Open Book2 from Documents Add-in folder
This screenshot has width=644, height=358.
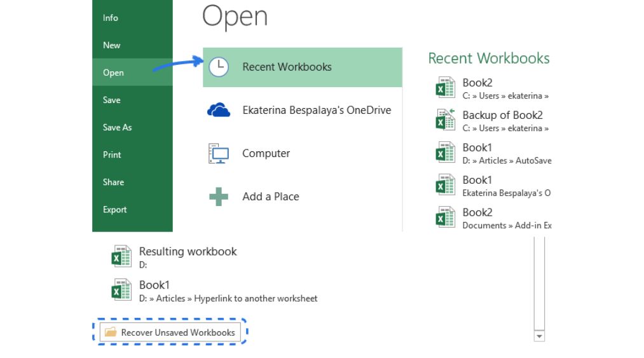(493, 218)
